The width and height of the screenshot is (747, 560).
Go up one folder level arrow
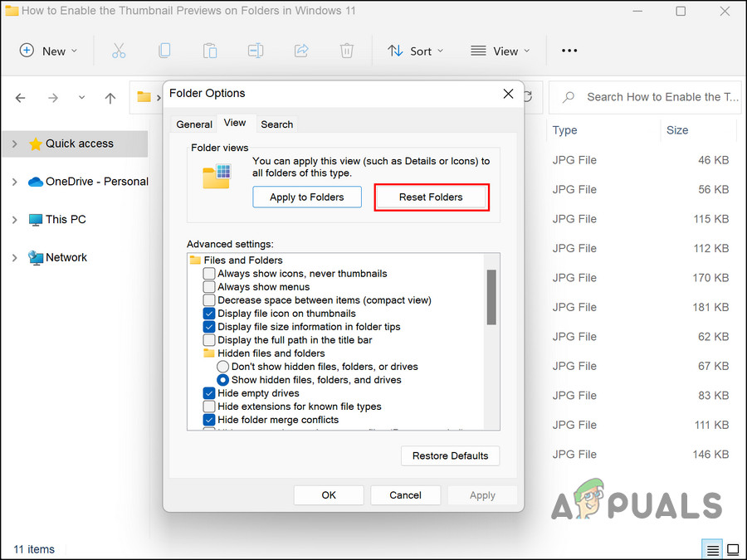point(110,98)
